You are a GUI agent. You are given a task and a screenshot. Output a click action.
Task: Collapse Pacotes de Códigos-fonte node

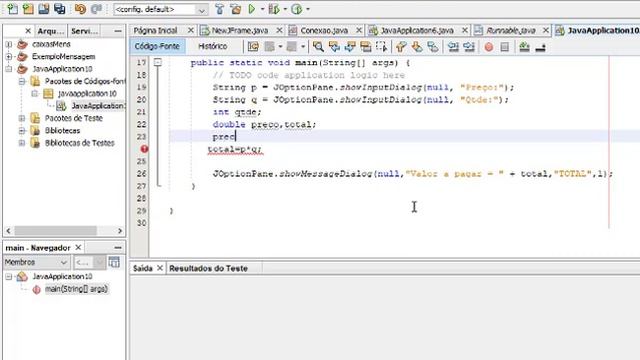(x=22, y=81)
